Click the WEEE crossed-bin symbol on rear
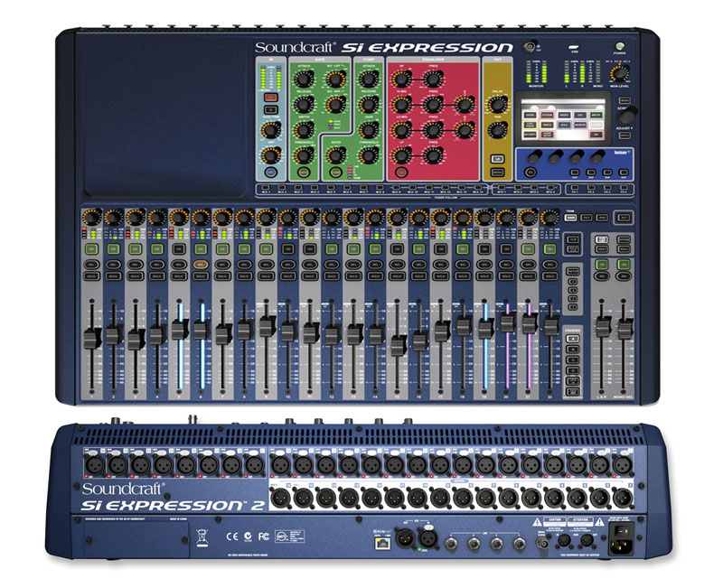 (x=202, y=537)
